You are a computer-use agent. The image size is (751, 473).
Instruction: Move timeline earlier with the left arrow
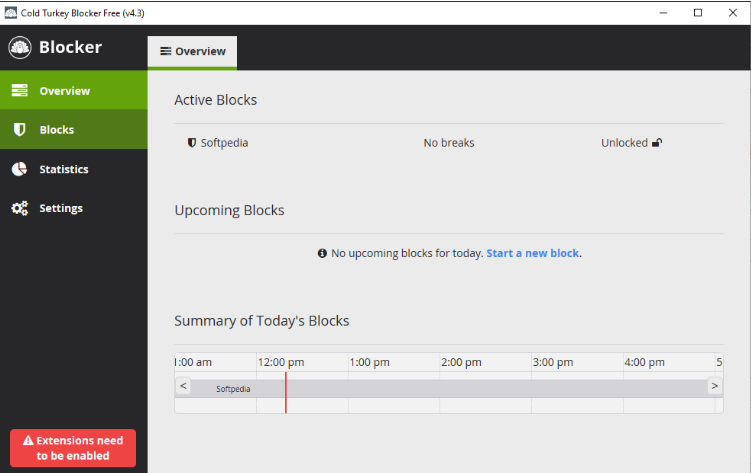click(183, 386)
